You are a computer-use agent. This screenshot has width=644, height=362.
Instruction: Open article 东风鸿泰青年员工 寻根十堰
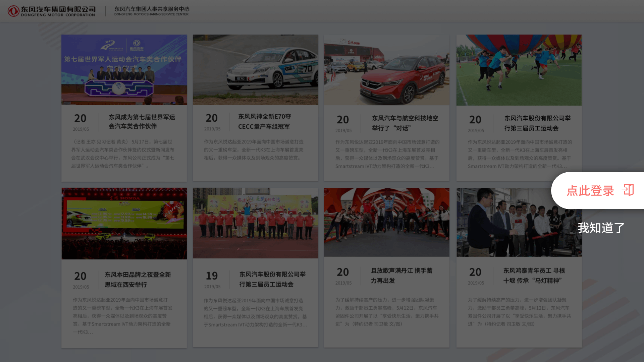534,276
